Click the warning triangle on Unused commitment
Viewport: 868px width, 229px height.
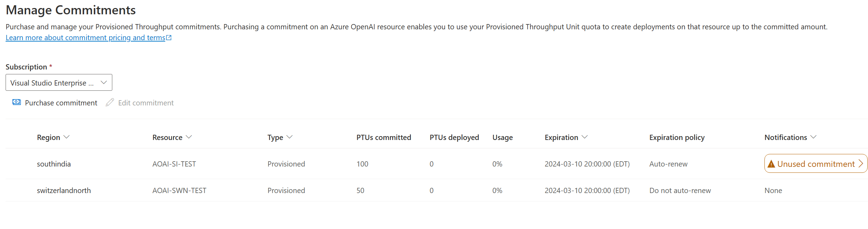click(x=771, y=164)
